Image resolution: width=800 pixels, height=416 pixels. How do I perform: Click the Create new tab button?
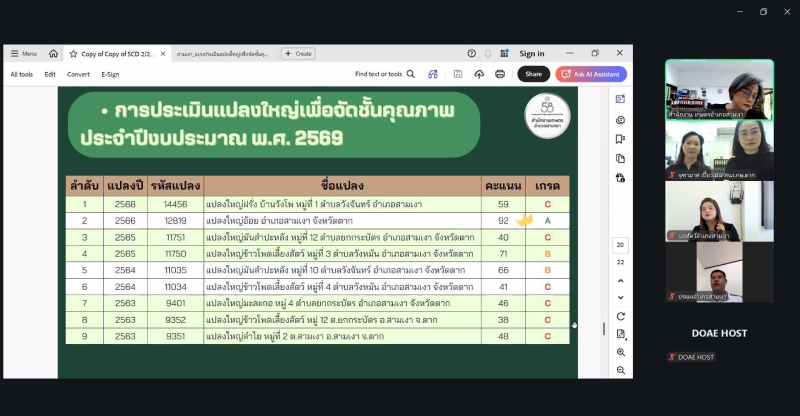pos(298,53)
